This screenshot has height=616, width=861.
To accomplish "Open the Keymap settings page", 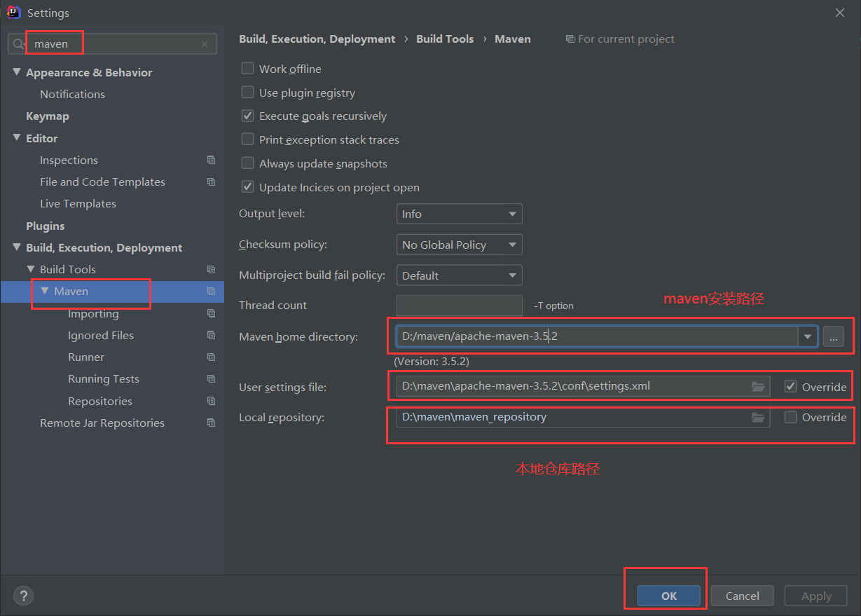I will tap(48, 116).
